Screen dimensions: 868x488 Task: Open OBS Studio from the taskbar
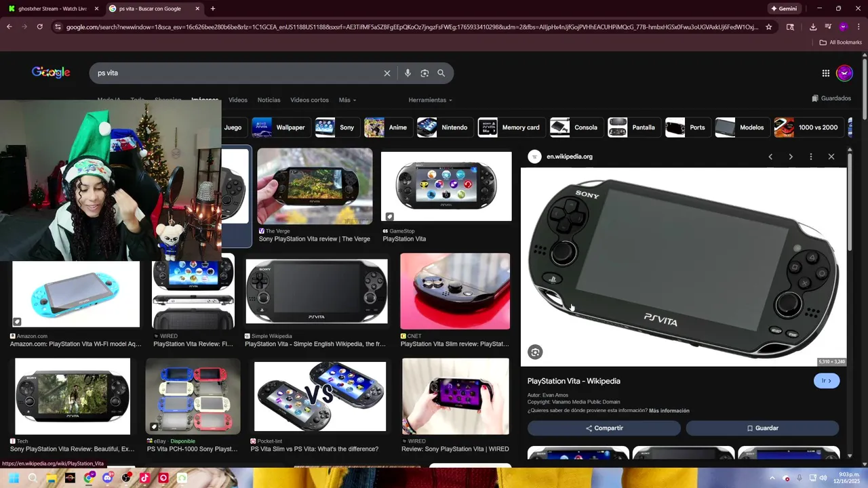pos(126,478)
